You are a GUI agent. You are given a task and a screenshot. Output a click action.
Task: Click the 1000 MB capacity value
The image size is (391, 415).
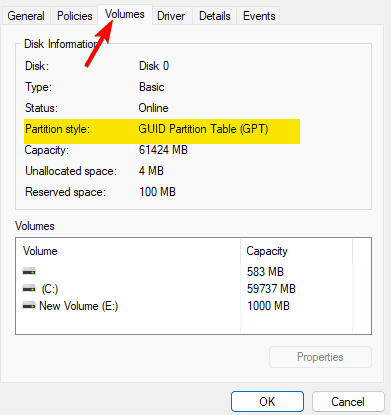pos(268,306)
